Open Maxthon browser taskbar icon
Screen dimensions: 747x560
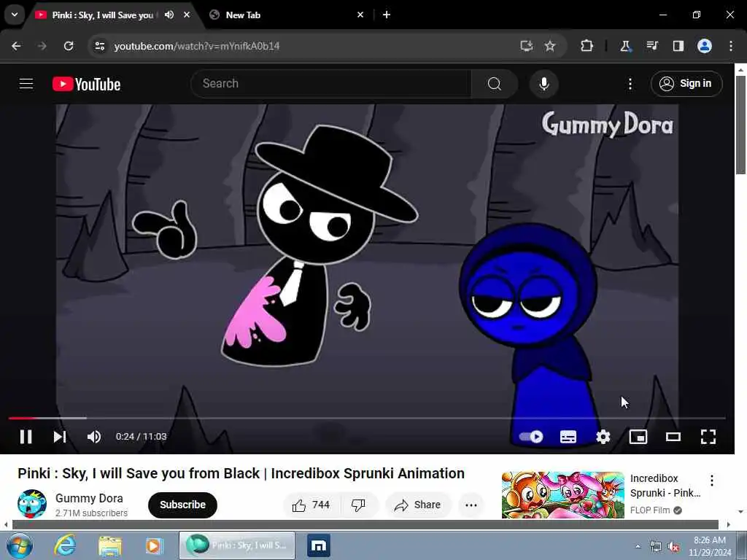[x=319, y=545]
